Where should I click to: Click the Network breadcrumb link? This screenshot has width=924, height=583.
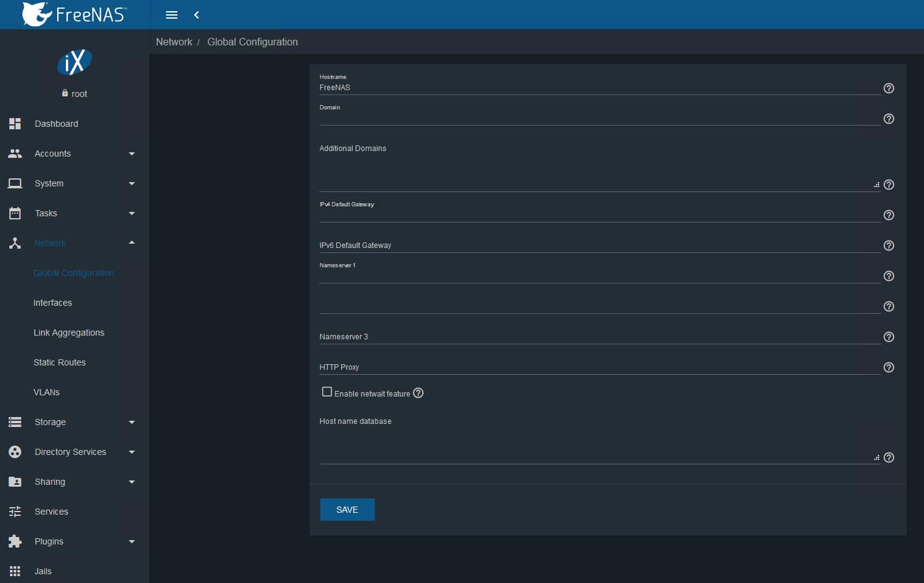pyautogui.click(x=174, y=42)
